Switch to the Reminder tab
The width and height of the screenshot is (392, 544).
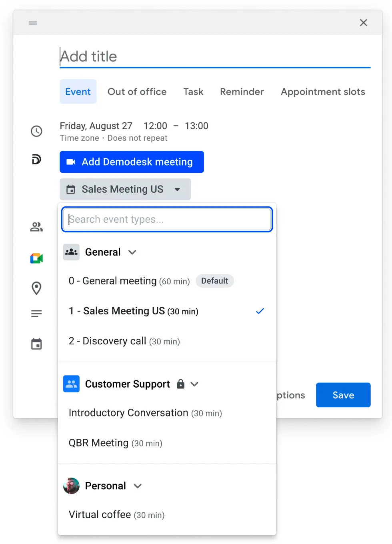[242, 92]
